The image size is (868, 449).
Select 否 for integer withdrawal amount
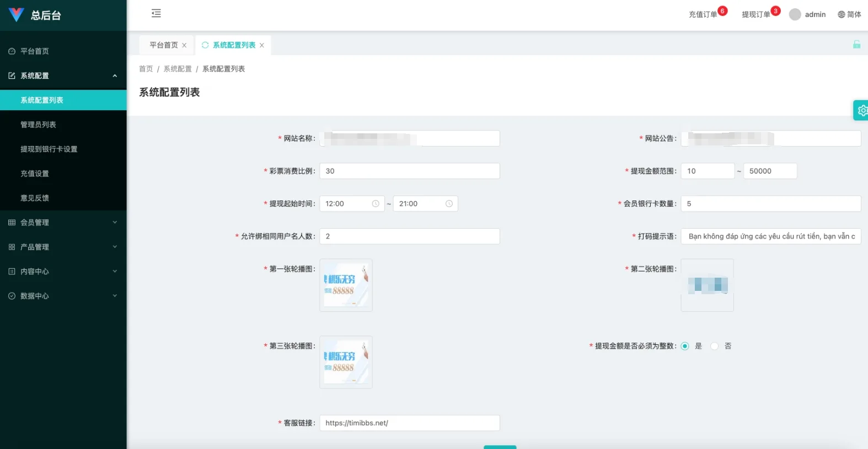(x=715, y=346)
